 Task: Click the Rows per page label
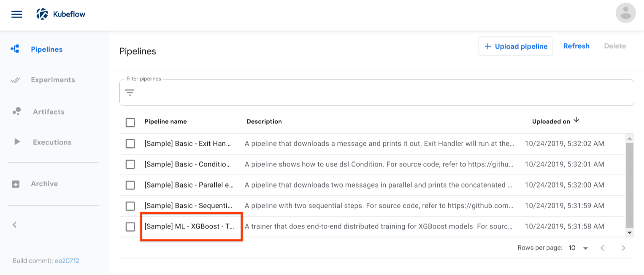point(540,248)
